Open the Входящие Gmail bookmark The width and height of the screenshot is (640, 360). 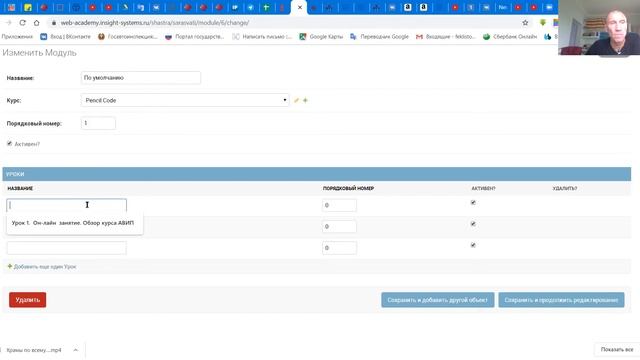pyautogui.click(x=446, y=37)
